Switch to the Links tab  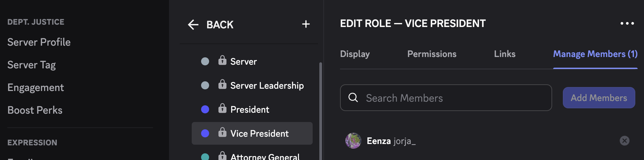tap(504, 54)
